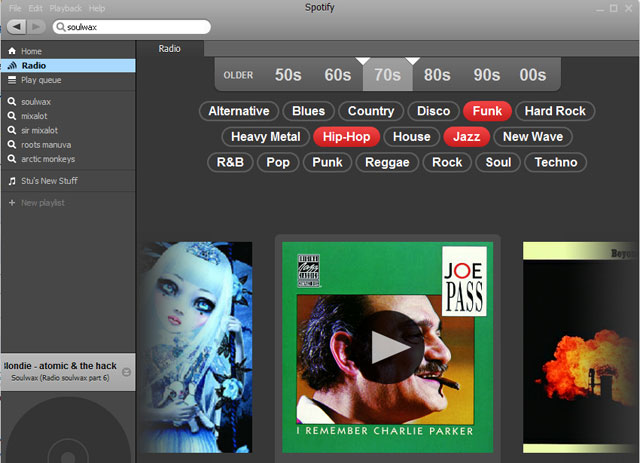Screen dimensions: 640x463
Task: Open the Playback menu
Action: (65, 8)
